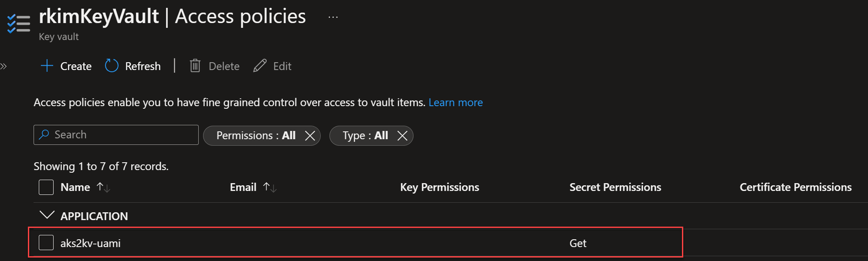Click the pencil Edit icon
The width and height of the screenshot is (868, 261).
260,66
